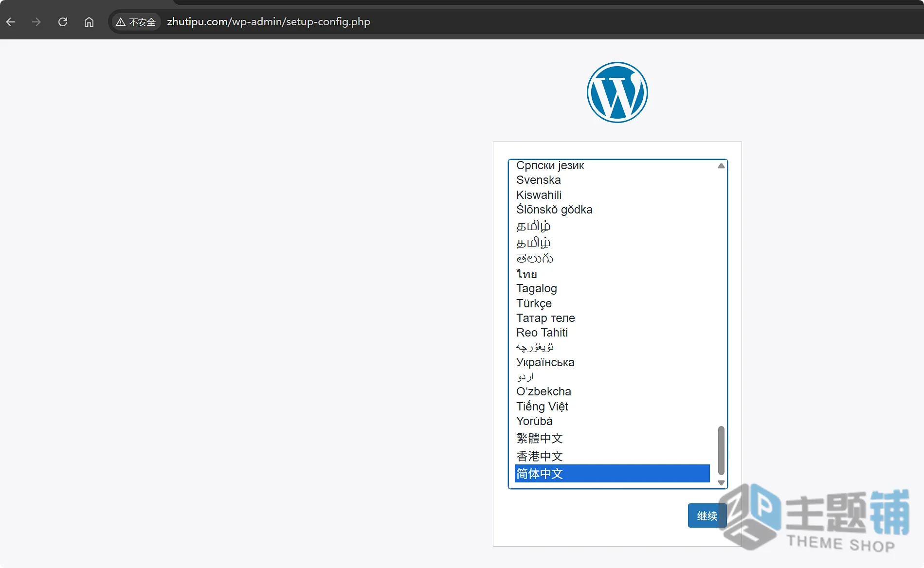Click the browser forward arrow
This screenshot has height=568, width=924.
click(x=36, y=22)
